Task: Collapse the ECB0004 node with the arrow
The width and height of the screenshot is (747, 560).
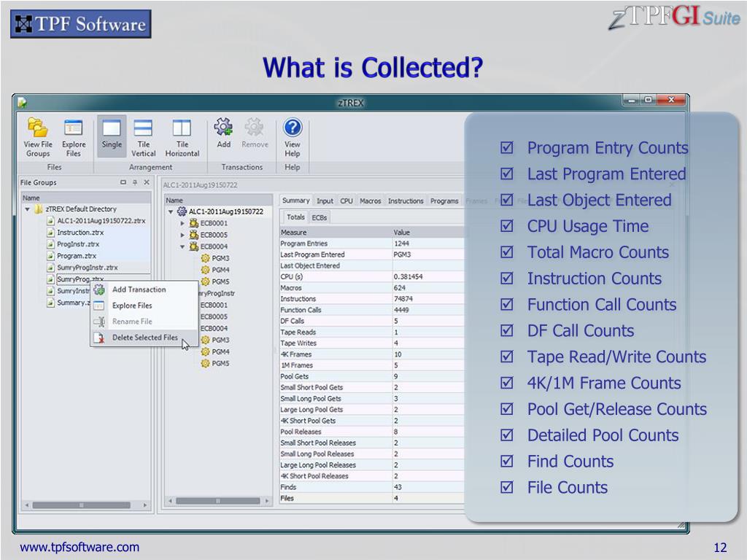Action: 182,246
